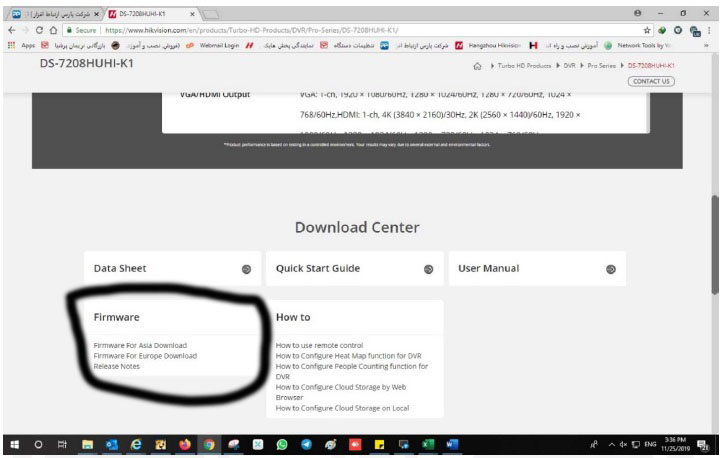Open People Counting function how-to link

(x=352, y=371)
